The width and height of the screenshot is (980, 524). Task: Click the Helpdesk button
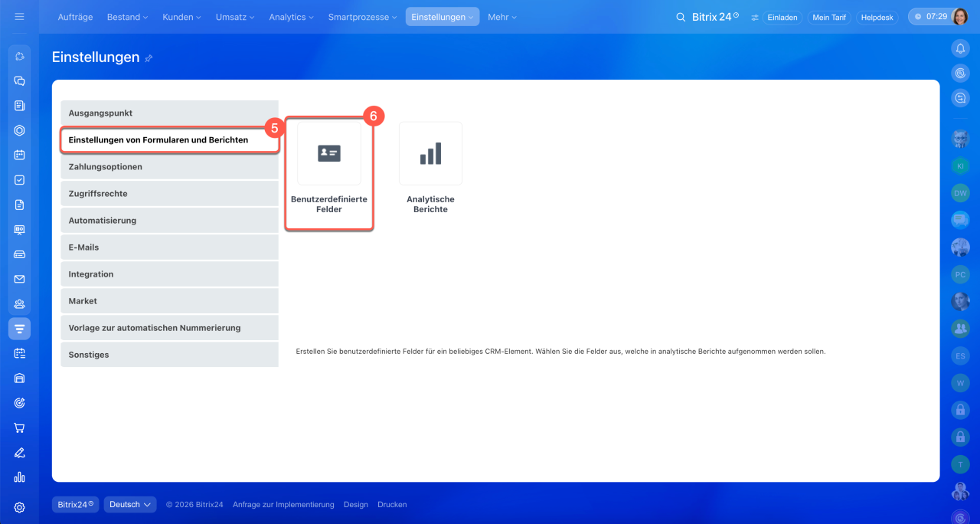coord(877,17)
